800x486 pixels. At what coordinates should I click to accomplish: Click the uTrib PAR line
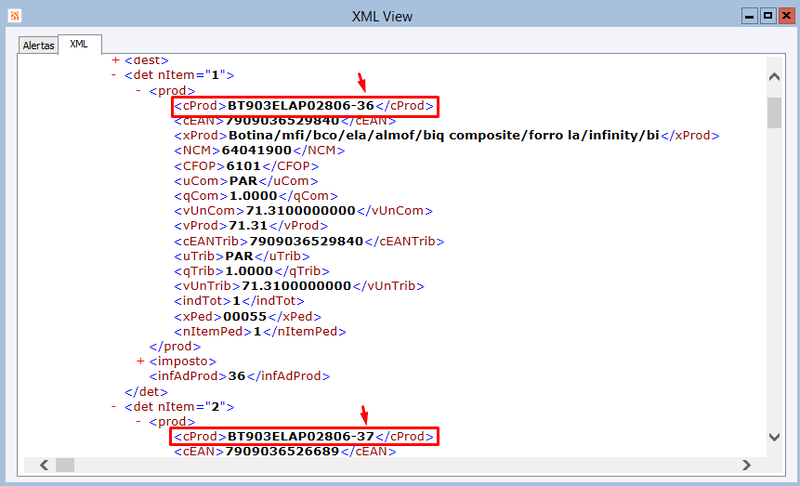242,256
